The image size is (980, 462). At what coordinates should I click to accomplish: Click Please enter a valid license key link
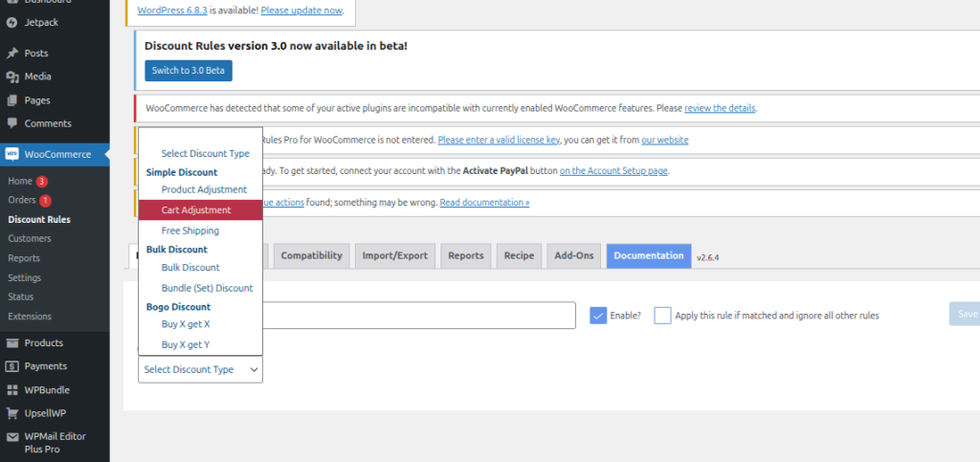498,140
